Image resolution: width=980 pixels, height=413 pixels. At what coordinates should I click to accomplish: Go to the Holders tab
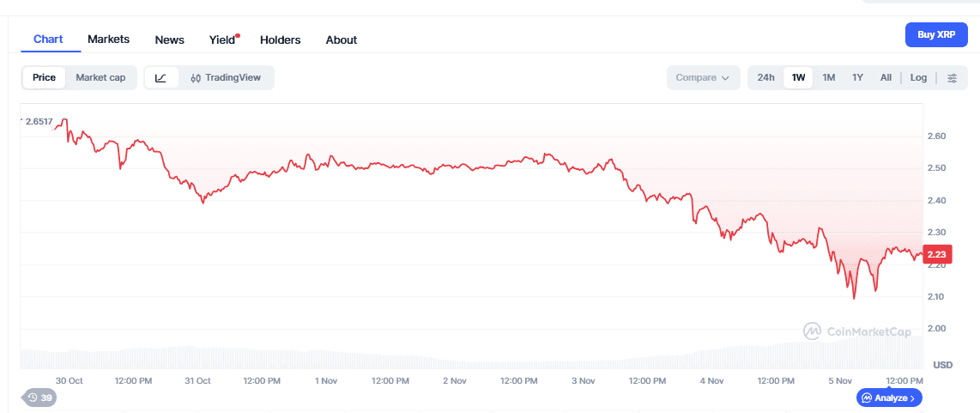pyautogui.click(x=280, y=39)
